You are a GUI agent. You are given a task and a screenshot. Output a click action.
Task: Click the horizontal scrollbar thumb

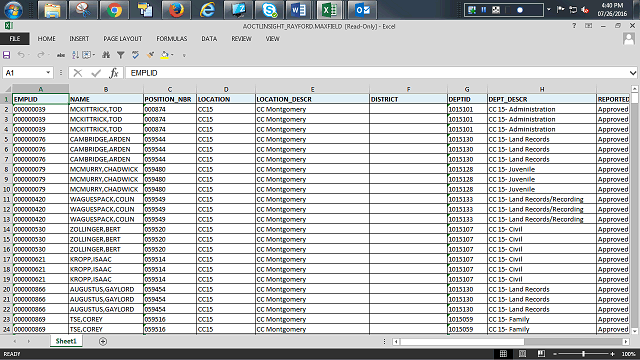tap(462, 341)
